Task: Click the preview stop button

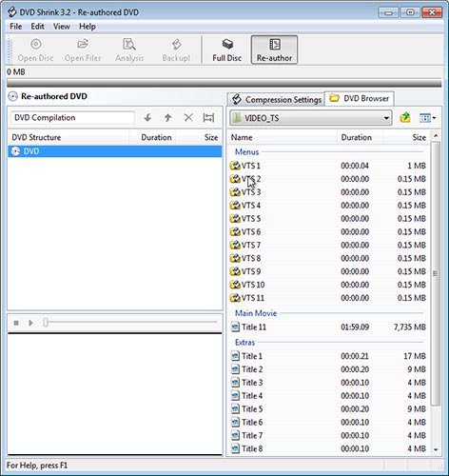Action: coord(16,323)
